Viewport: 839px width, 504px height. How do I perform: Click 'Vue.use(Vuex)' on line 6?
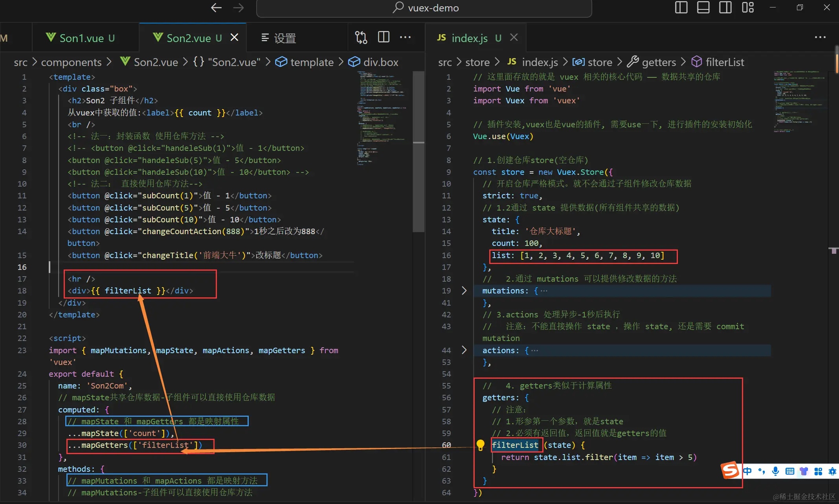pyautogui.click(x=503, y=136)
